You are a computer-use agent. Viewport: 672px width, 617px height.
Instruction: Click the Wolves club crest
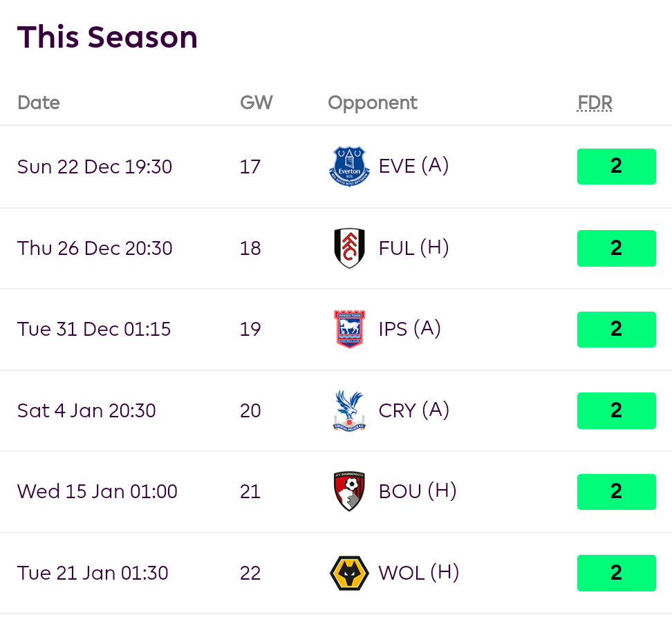pyautogui.click(x=349, y=573)
